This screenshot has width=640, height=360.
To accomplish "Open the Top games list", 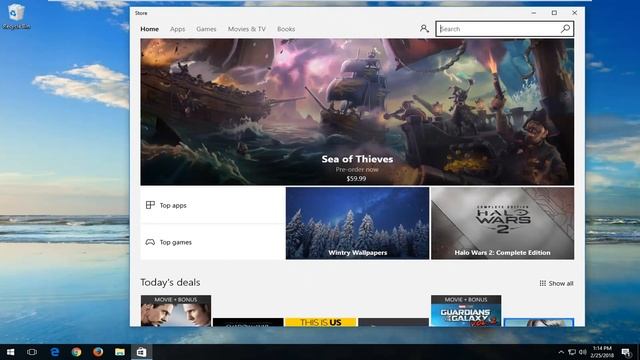I will 212,242.
